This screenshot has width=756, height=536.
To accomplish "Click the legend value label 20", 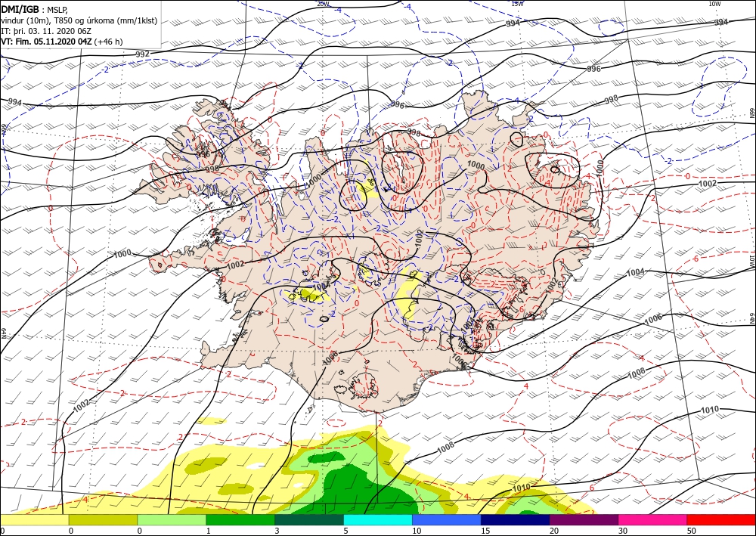I will (x=554, y=531).
